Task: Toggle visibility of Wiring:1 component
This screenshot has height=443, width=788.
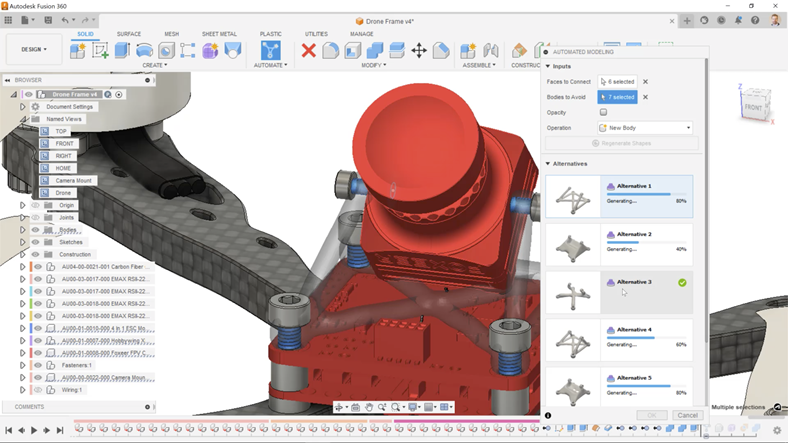Action: coord(38,390)
